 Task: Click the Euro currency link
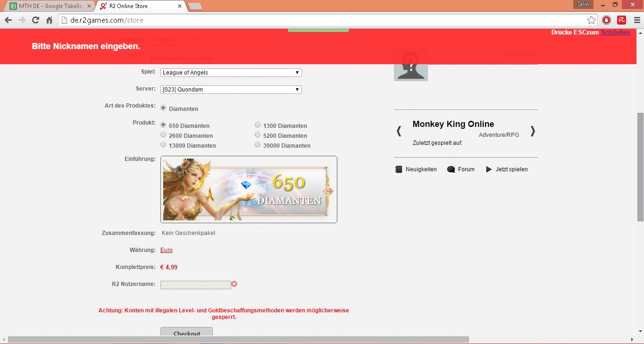click(x=167, y=250)
